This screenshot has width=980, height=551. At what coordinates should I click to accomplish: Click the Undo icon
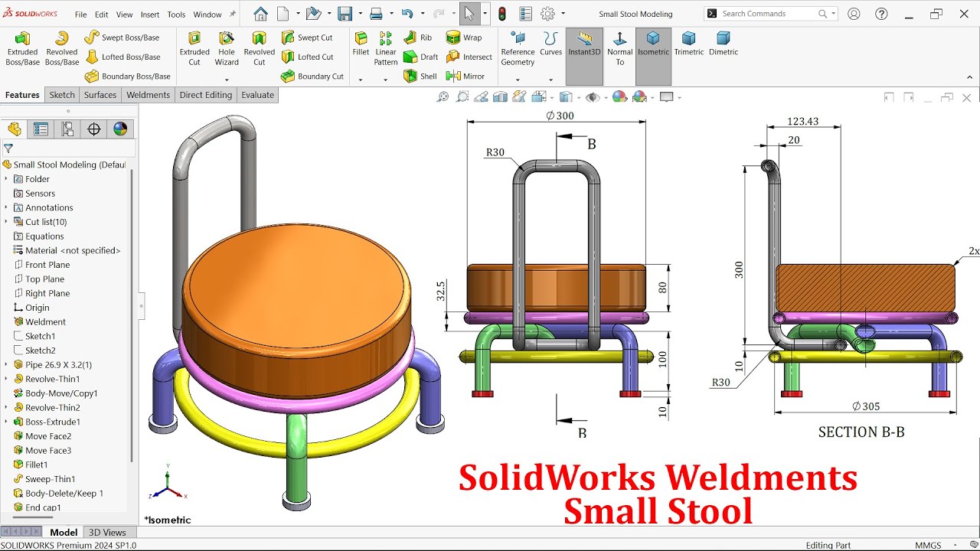[407, 14]
